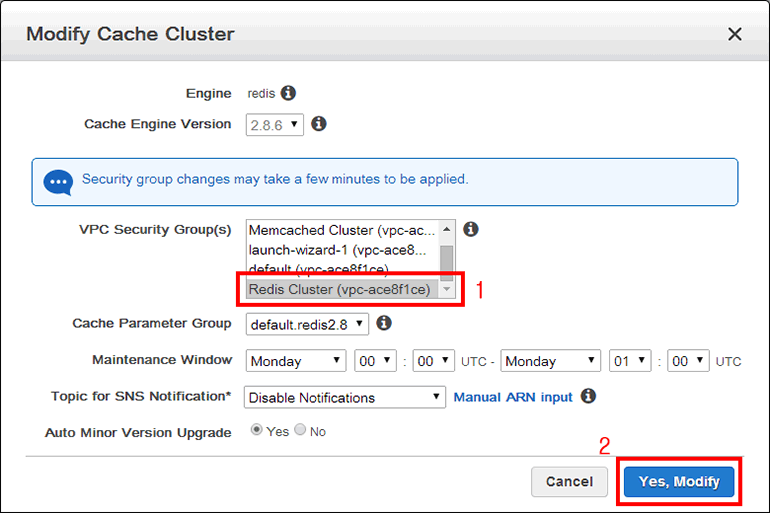This screenshot has width=770, height=513.
Task: Click info icon next to Cache Parameter Group
Action: [383, 323]
